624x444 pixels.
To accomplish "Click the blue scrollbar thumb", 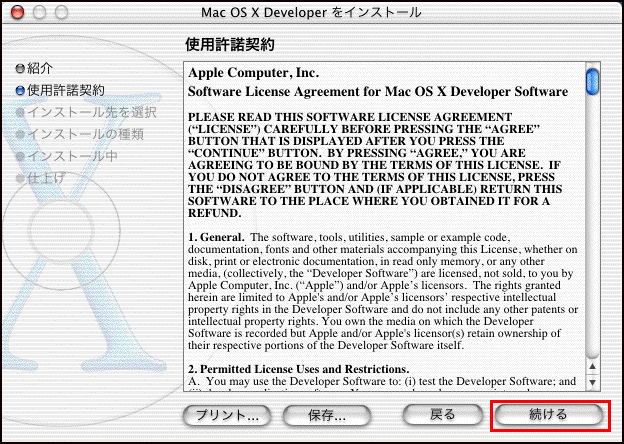I will coord(593,82).
